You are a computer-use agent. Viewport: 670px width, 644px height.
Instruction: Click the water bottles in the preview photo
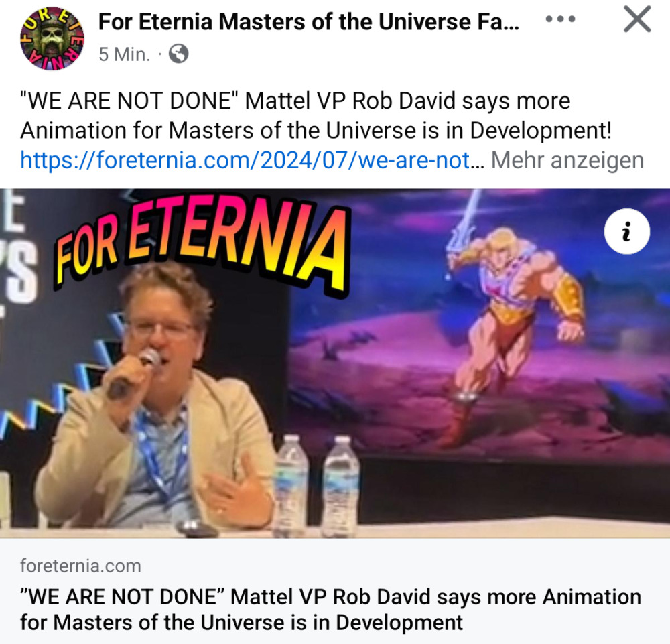coord(317,486)
